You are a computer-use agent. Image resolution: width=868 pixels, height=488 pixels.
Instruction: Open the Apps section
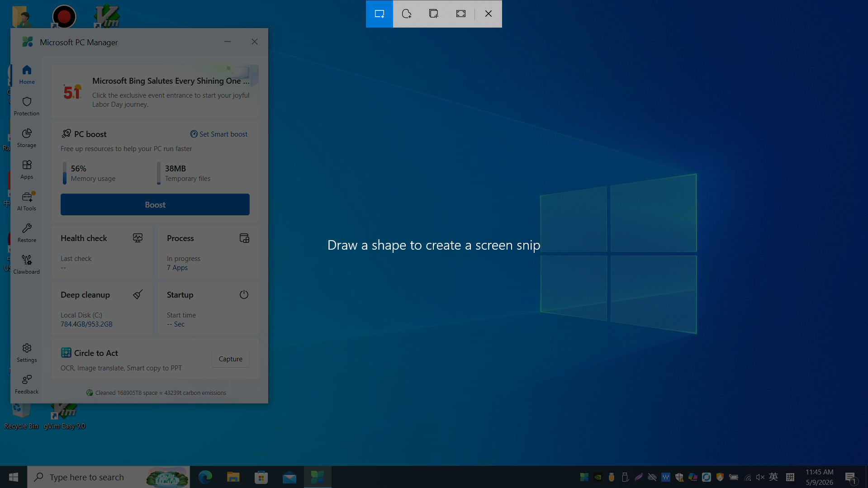[27, 170]
